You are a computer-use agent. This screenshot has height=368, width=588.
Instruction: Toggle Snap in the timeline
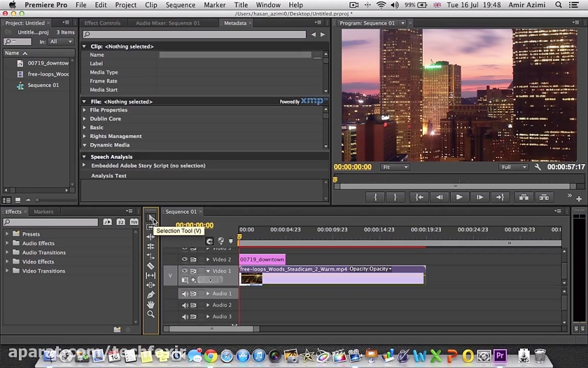(209, 241)
